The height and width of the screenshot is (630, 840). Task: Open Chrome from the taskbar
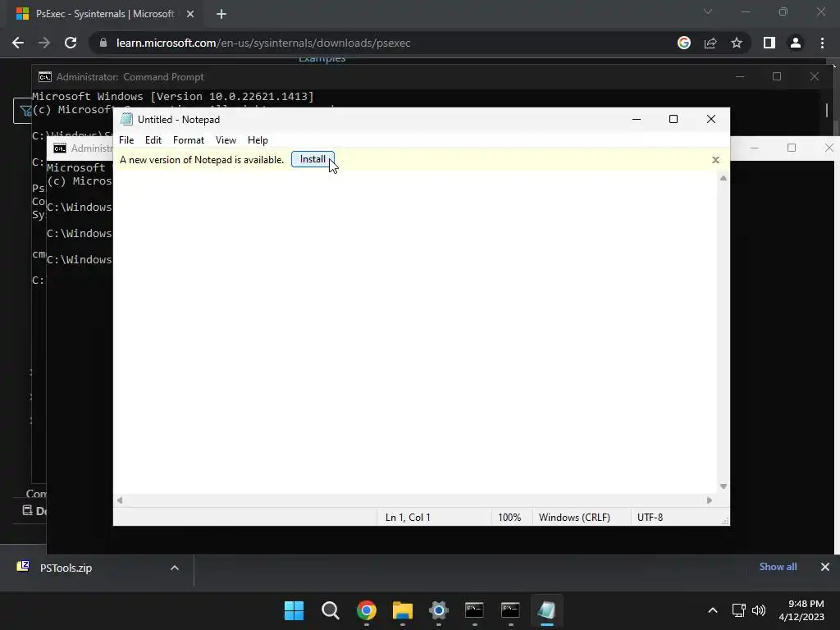[367, 610]
